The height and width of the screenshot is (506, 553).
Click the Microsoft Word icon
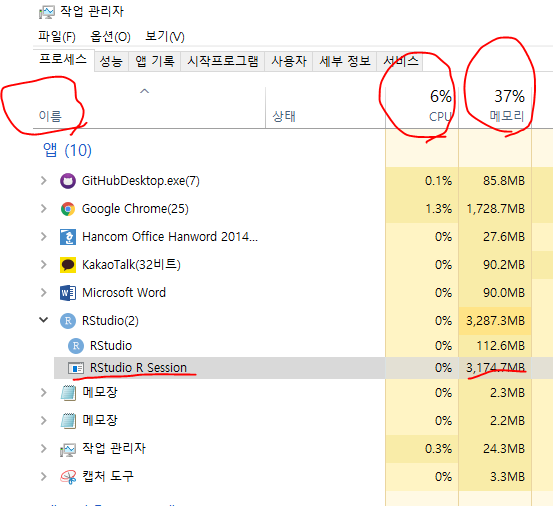[x=68, y=293]
